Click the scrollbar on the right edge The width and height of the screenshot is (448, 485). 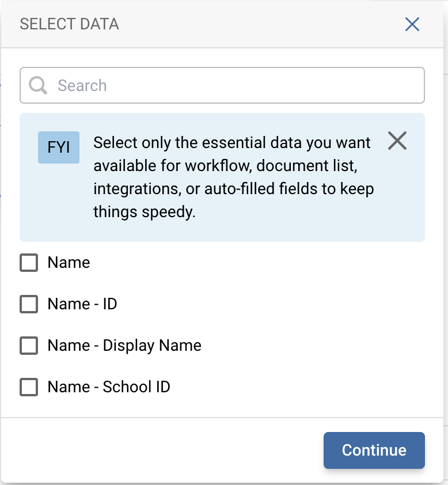point(445,230)
